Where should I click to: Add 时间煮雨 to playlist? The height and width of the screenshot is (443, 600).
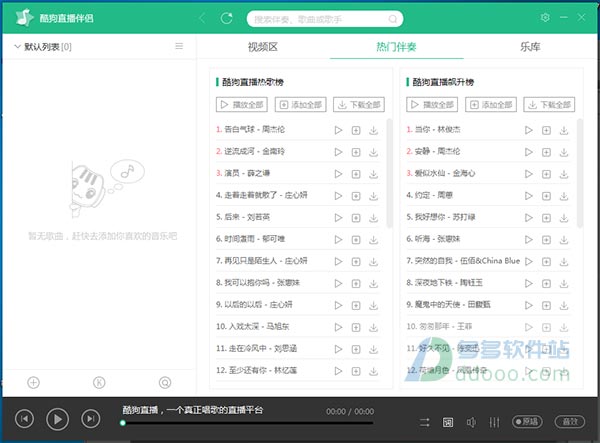point(356,240)
